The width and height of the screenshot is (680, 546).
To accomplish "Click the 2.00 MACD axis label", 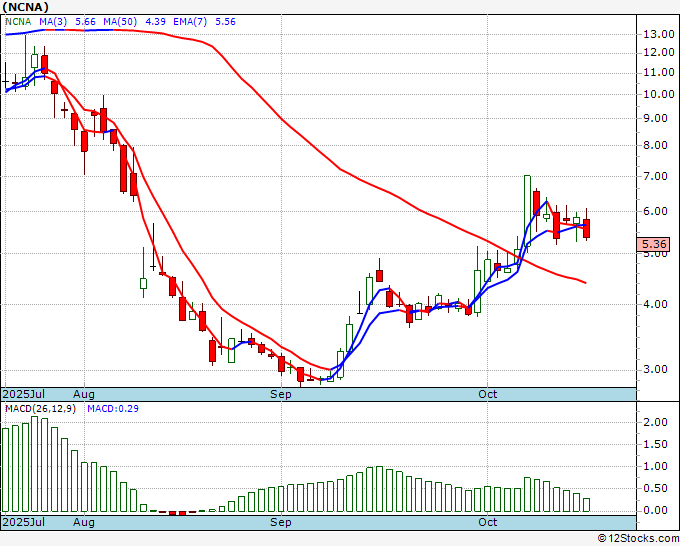I will [656, 423].
